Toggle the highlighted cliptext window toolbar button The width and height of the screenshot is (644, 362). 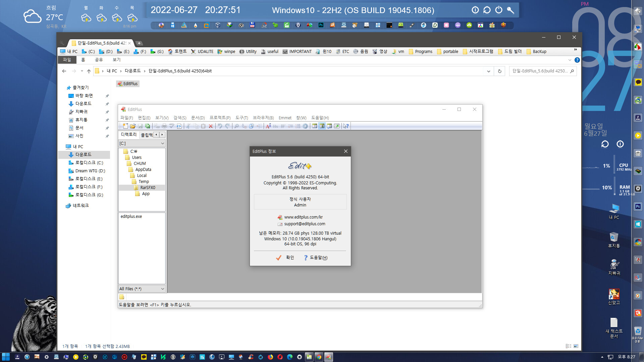tap(322, 126)
